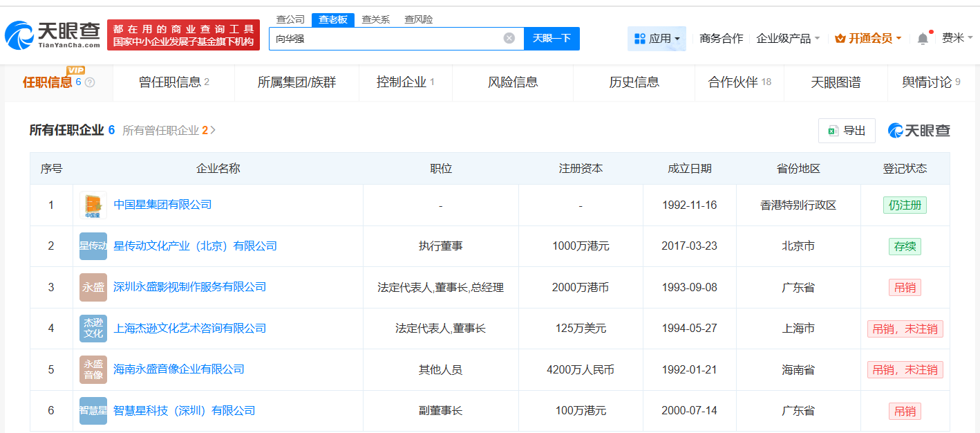
Task: Click the 中国星集团 company logo thumbnail
Action: (x=93, y=205)
